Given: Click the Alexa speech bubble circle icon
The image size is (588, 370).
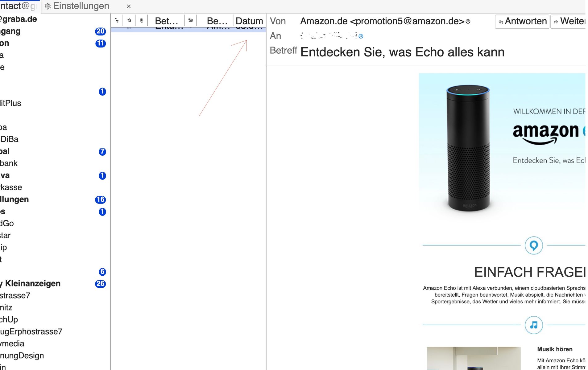Looking at the screenshot, I should (533, 245).
